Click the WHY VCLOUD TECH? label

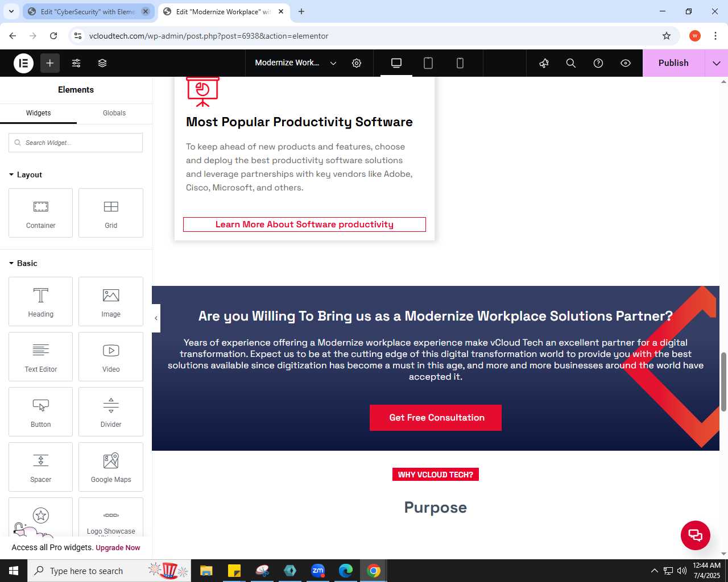coord(436,475)
